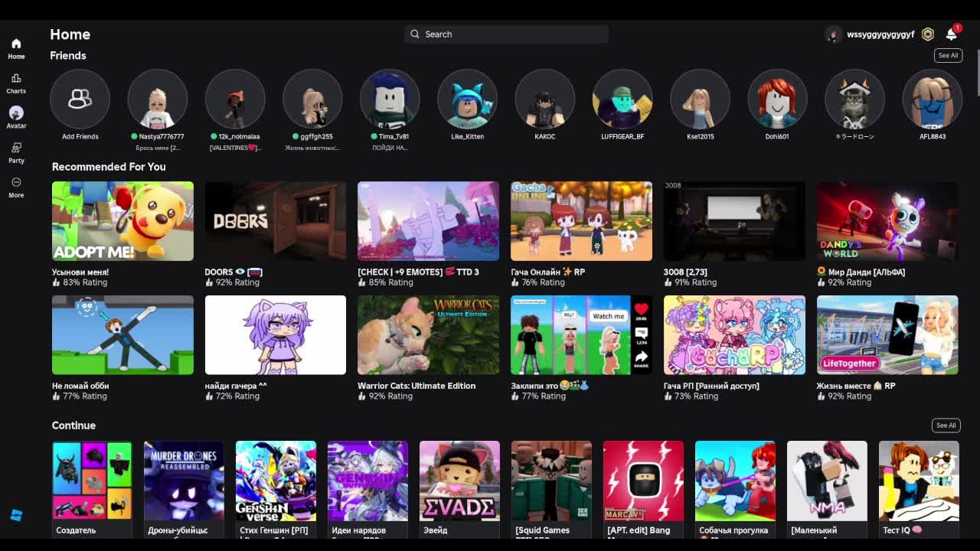Click the Continue section heading
This screenshot has height=551, width=980.
[x=73, y=425]
